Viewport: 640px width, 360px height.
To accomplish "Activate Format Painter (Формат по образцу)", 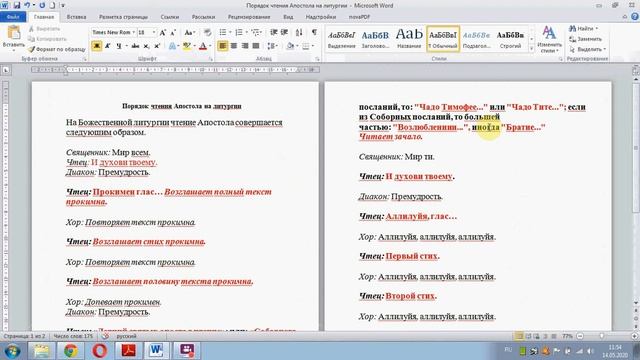I will point(57,49).
